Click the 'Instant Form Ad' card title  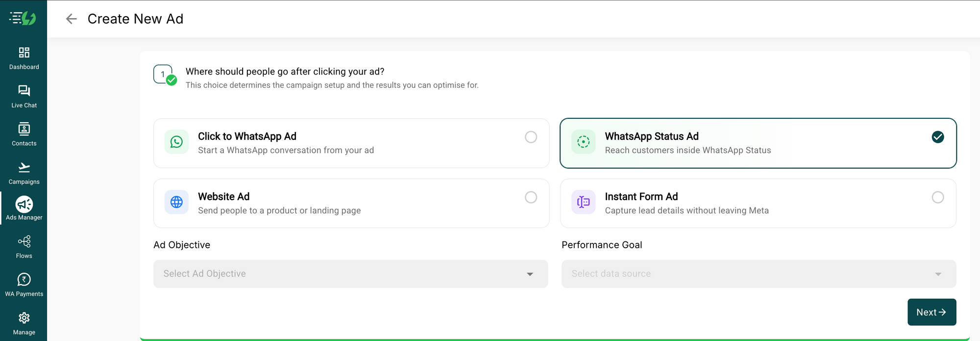pyautogui.click(x=641, y=197)
